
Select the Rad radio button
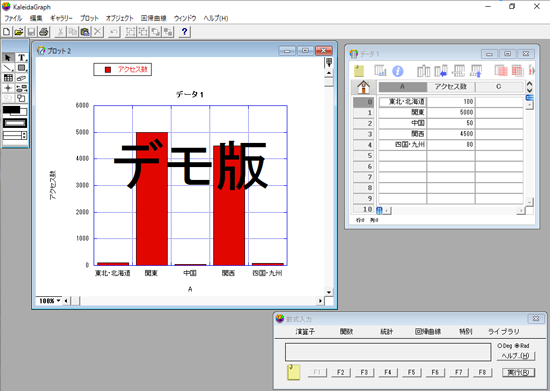coord(516,346)
